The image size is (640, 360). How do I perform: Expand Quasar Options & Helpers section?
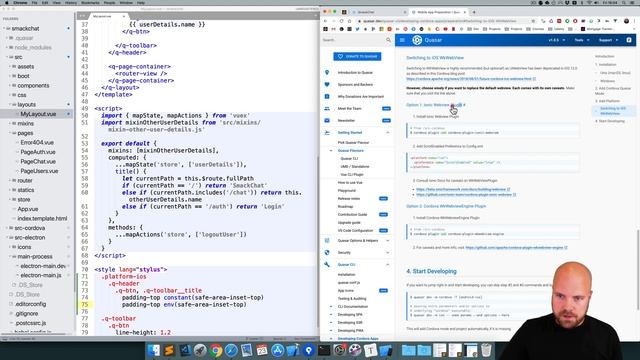coord(387,241)
